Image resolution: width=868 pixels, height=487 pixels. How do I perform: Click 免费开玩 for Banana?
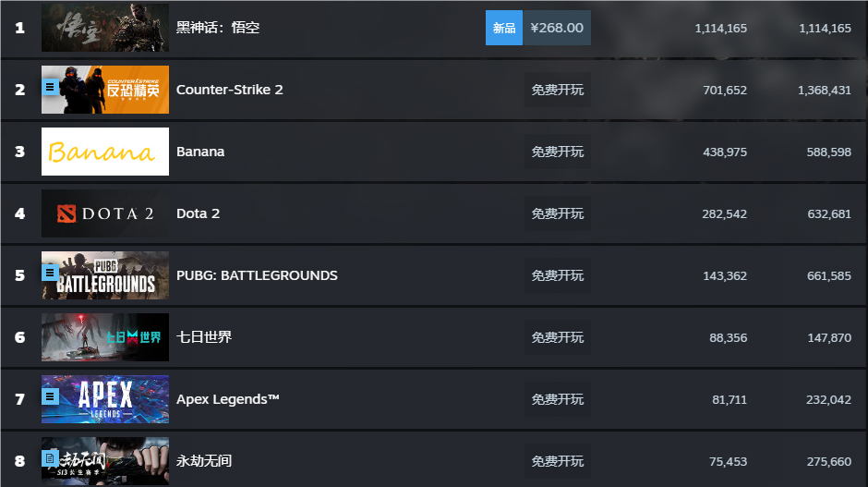tap(558, 152)
